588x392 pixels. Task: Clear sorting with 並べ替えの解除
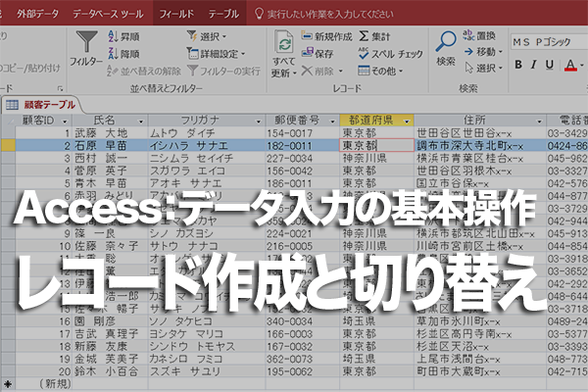[144, 71]
